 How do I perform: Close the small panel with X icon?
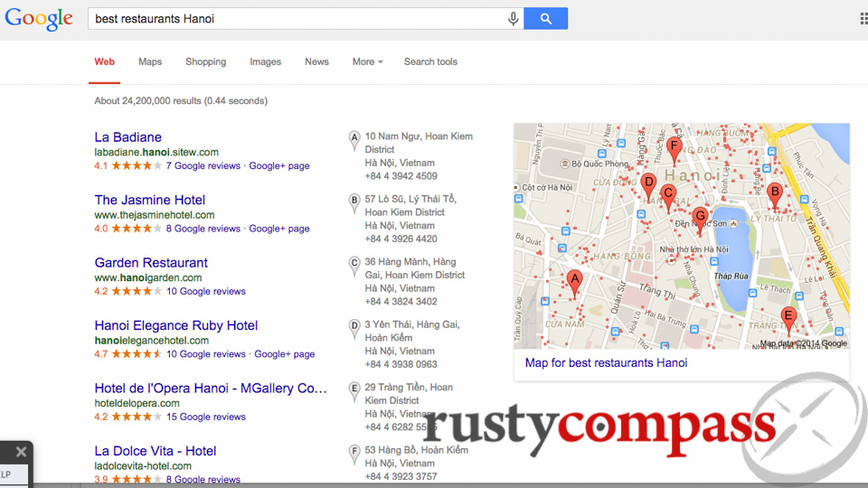21,452
